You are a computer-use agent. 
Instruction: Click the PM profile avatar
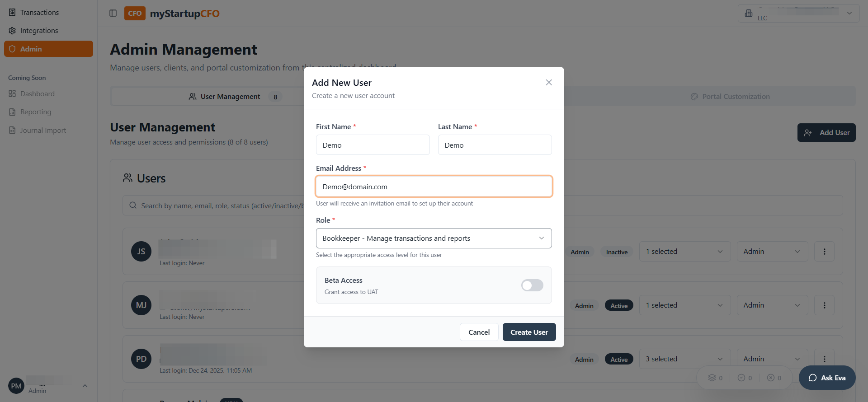pos(16,386)
